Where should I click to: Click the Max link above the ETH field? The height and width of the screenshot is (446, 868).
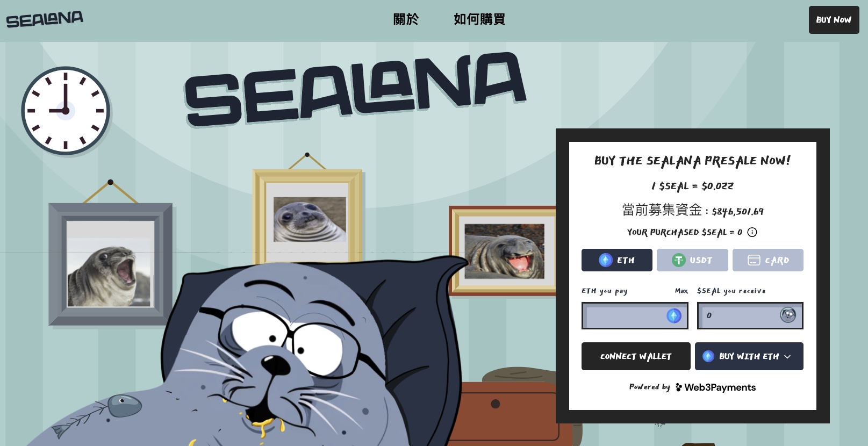coord(682,291)
